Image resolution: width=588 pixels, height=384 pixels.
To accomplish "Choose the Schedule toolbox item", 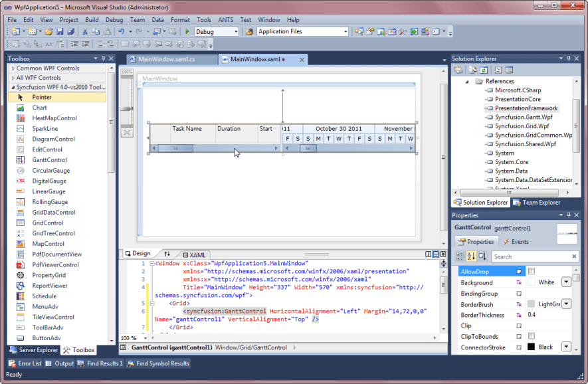I will point(44,296).
